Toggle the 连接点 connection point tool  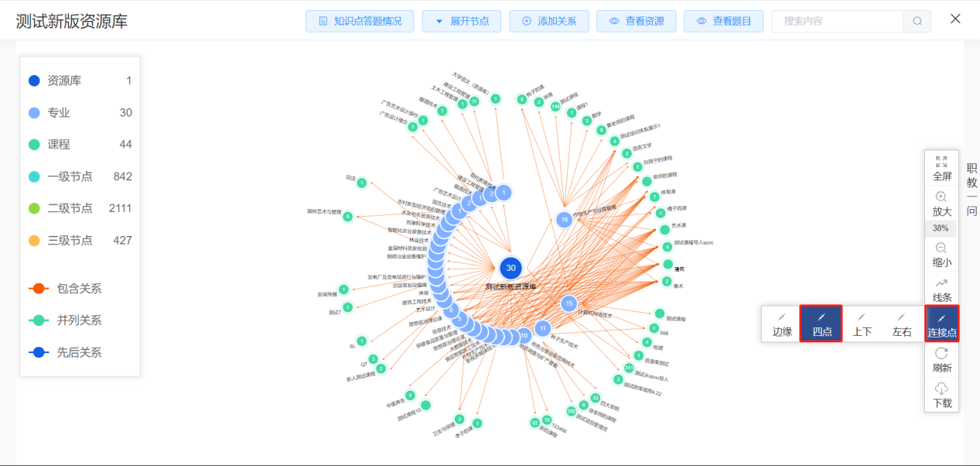pyautogui.click(x=941, y=324)
